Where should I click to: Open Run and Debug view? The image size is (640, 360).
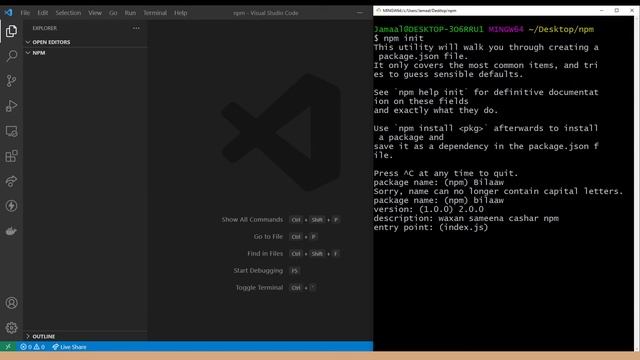point(11,106)
